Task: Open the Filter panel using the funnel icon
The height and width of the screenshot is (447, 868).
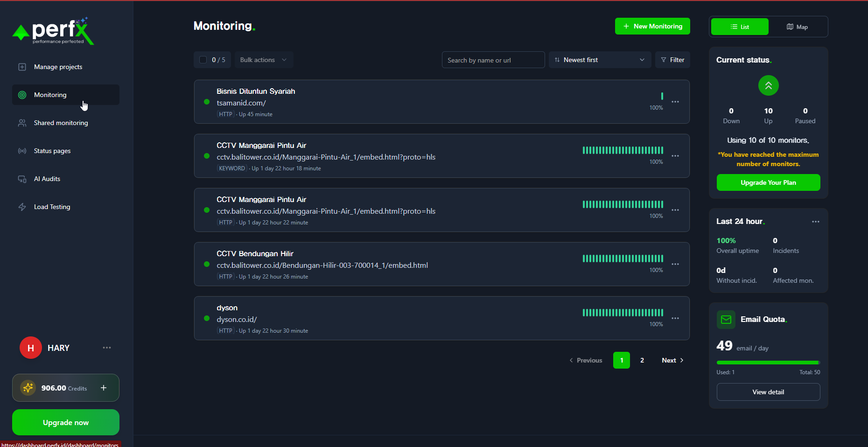Action: coord(664,60)
